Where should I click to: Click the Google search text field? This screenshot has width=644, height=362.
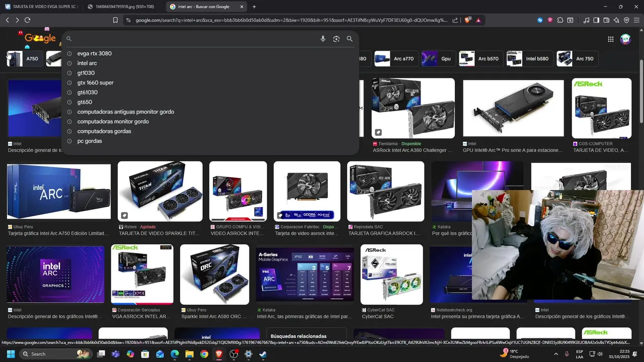click(x=196, y=39)
